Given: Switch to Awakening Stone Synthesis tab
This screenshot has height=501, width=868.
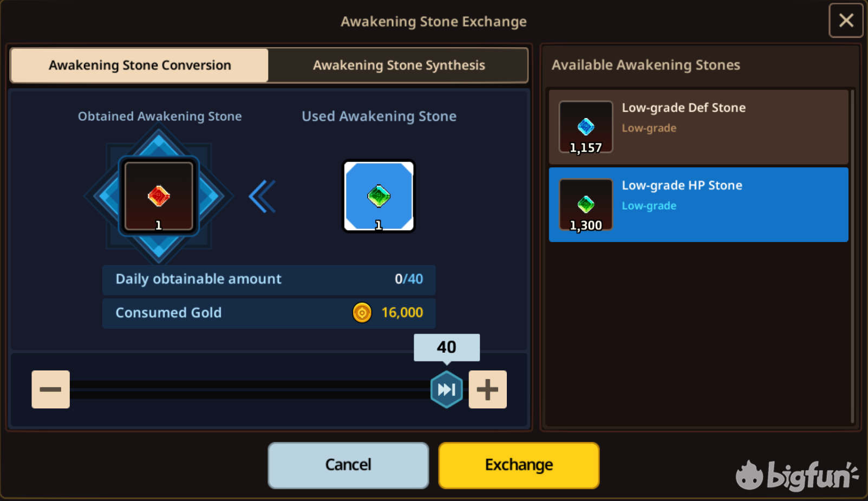Looking at the screenshot, I should pos(399,65).
